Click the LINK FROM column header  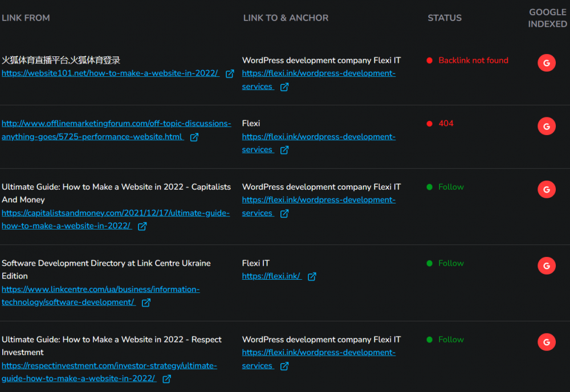click(26, 18)
